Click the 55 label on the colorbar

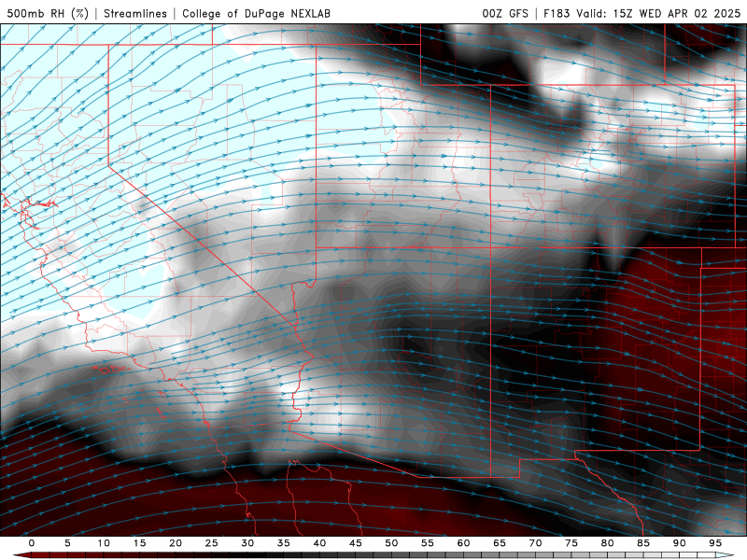[x=428, y=543]
